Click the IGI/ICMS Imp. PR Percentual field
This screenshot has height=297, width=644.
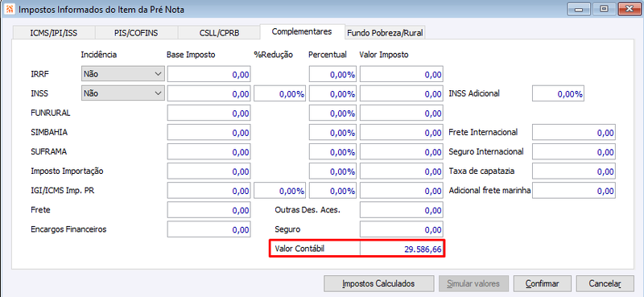(332, 191)
